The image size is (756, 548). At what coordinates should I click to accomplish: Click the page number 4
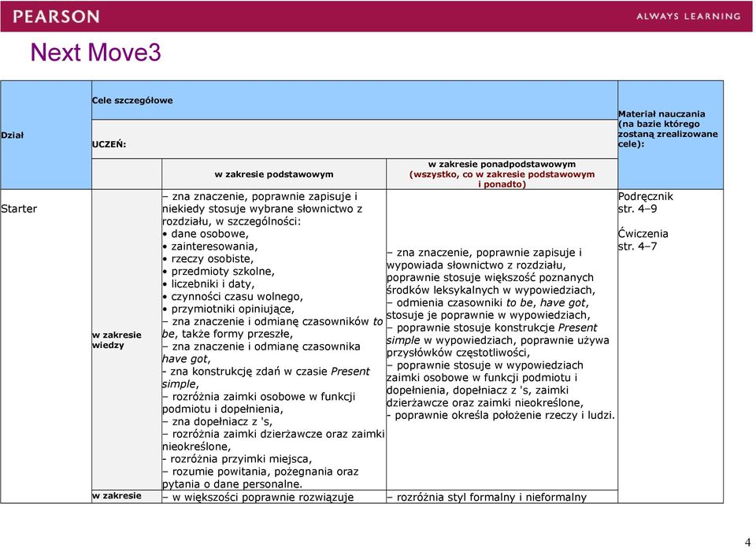[748, 542]
